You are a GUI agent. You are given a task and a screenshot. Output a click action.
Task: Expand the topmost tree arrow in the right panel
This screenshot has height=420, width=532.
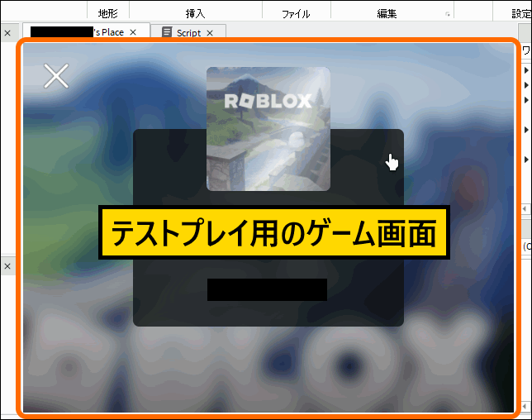pos(526,70)
